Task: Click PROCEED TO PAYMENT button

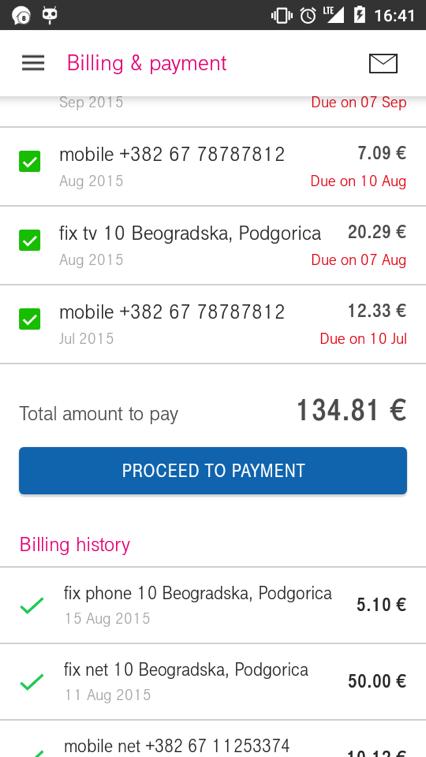Action: tap(213, 471)
